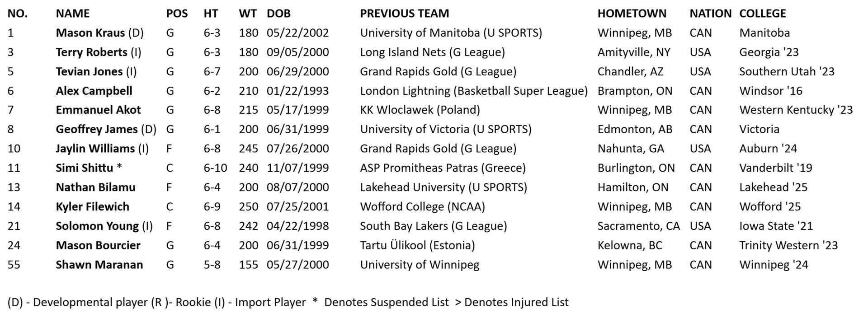868x323 pixels.
Task: Click the Alex Campbell row name
Action: click(x=94, y=91)
